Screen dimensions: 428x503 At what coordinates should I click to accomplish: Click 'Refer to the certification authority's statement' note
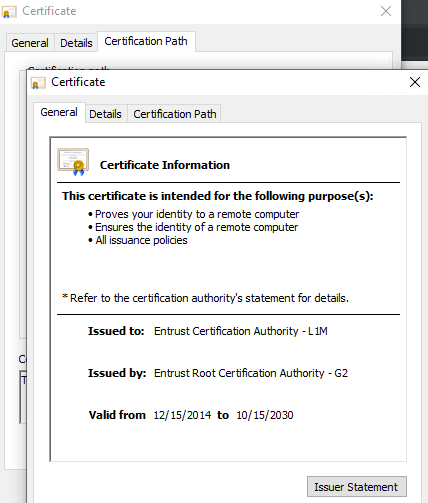[206, 298]
